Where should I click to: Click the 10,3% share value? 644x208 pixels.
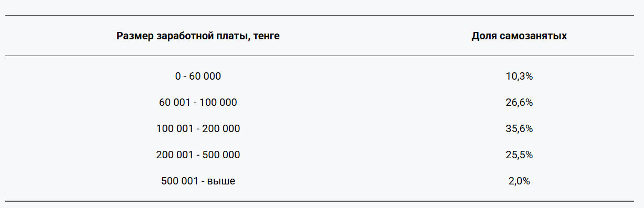point(519,76)
